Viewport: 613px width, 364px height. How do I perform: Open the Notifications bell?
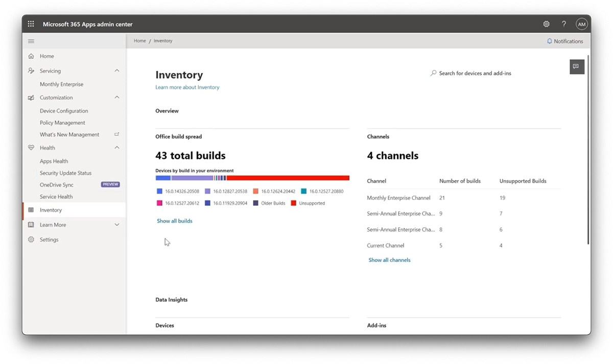tap(564, 41)
